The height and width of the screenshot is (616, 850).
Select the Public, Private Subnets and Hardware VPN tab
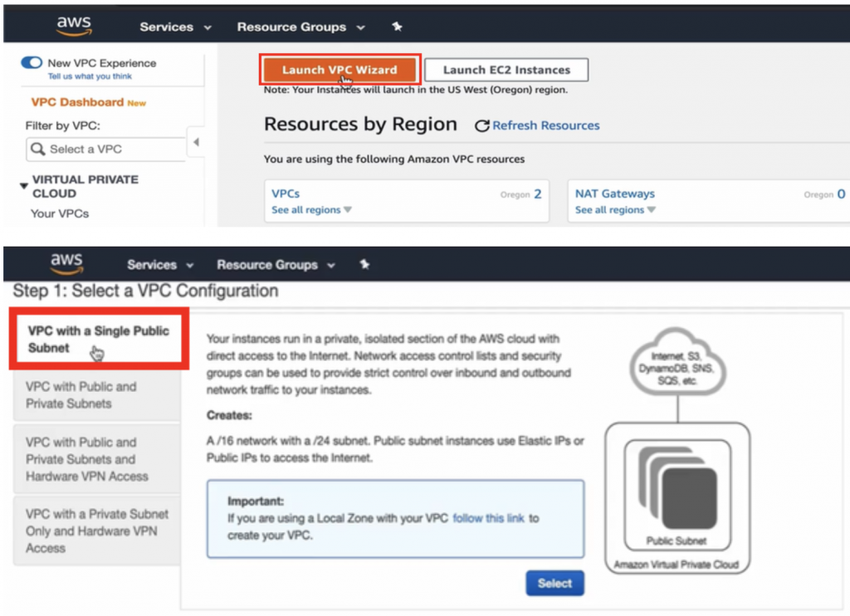pos(97,459)
